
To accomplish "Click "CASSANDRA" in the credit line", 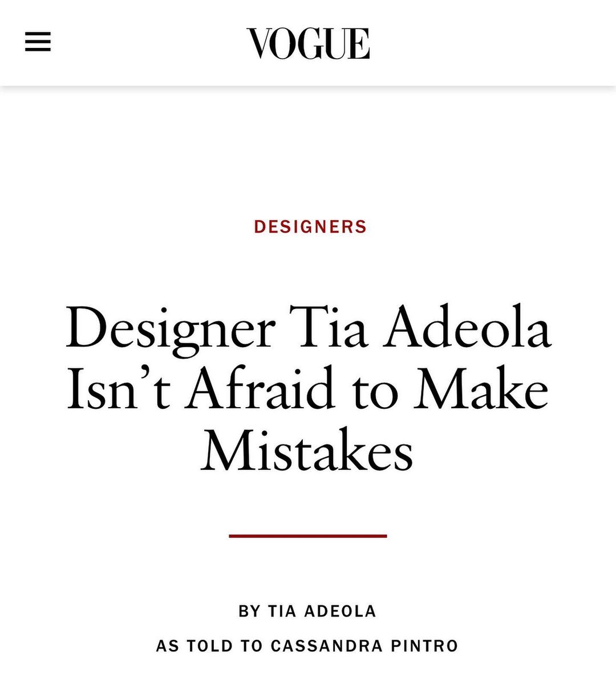I will (x=327, y=646).
